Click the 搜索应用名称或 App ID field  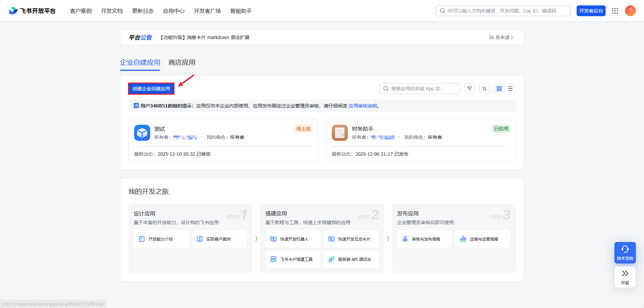click(419, 88)
